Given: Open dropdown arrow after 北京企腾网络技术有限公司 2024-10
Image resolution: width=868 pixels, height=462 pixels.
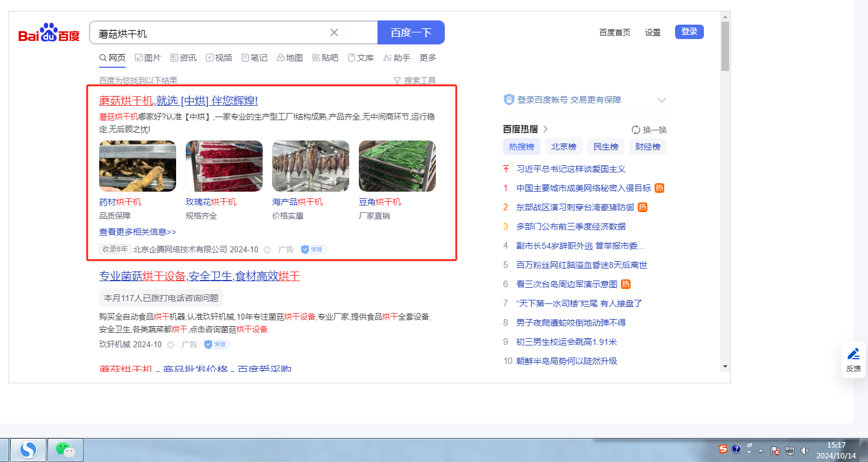Looking at the screenshot, I should pyautogui.click(x=267, y=250).
